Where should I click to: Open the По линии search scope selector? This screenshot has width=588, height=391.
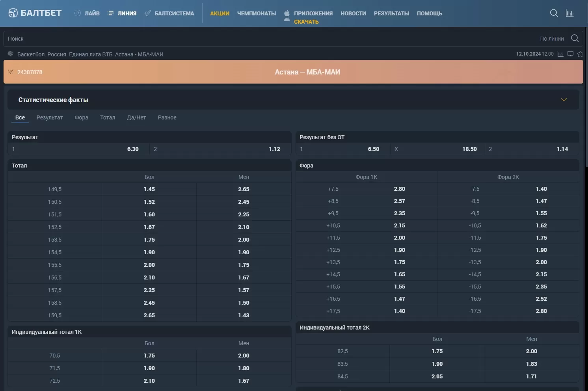(x=552, y=39)
